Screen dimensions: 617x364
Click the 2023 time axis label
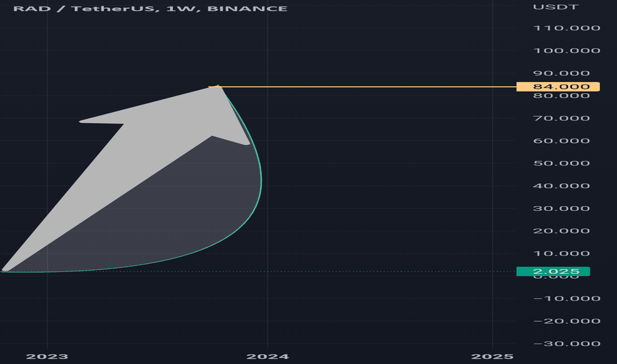pos(47,357)
